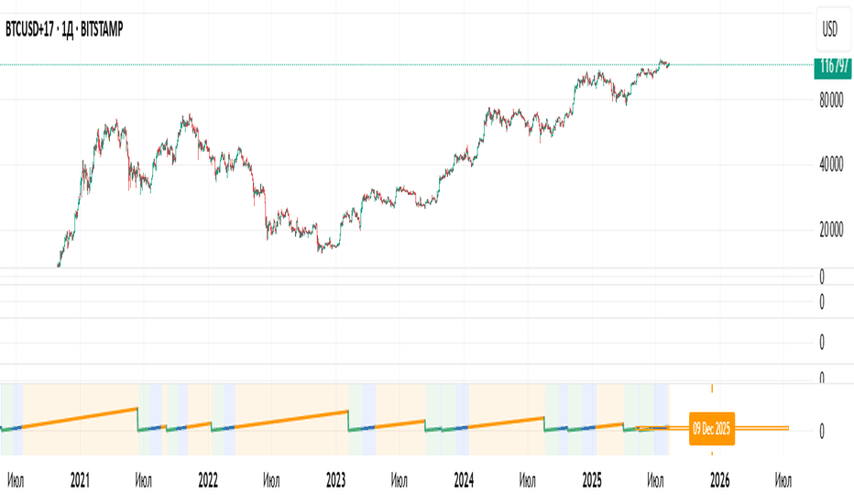Click the orange line right of date label

coord(761,428)
